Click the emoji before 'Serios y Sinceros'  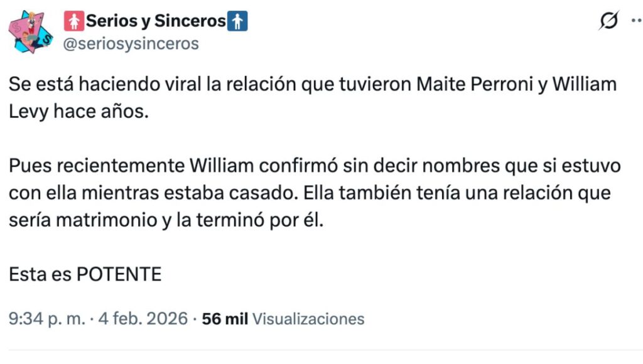point(73,20)
